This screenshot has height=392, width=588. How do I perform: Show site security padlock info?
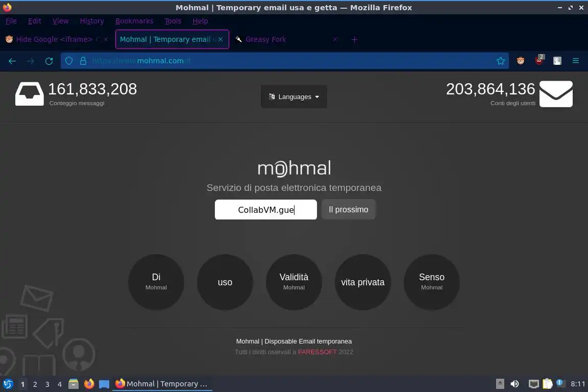[83, 61]
